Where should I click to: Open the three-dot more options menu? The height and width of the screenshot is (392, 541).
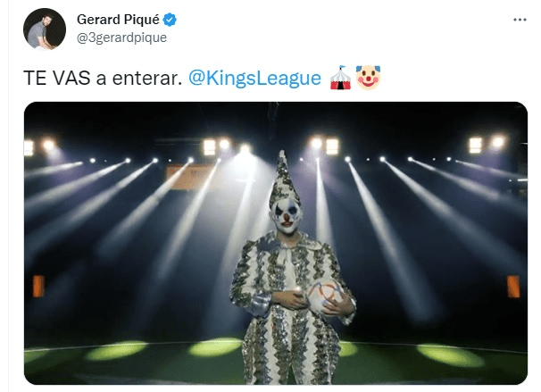(520, 20)
